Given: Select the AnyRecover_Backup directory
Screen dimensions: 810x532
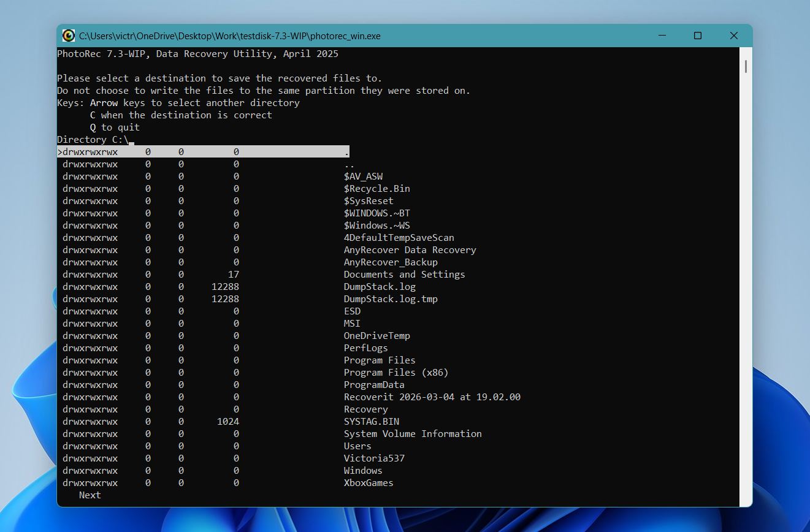Looking at the screenshot, I should [x=391, y=262].
